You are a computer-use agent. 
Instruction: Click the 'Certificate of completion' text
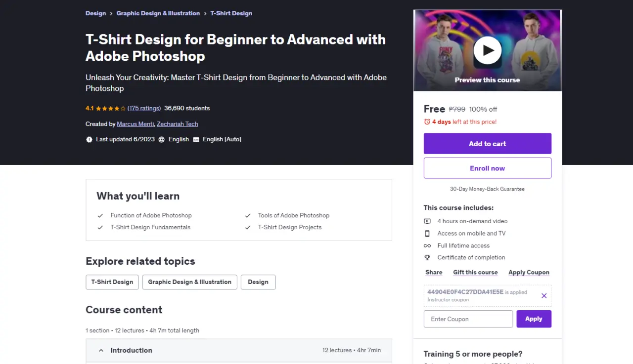[x=471, y=257]
